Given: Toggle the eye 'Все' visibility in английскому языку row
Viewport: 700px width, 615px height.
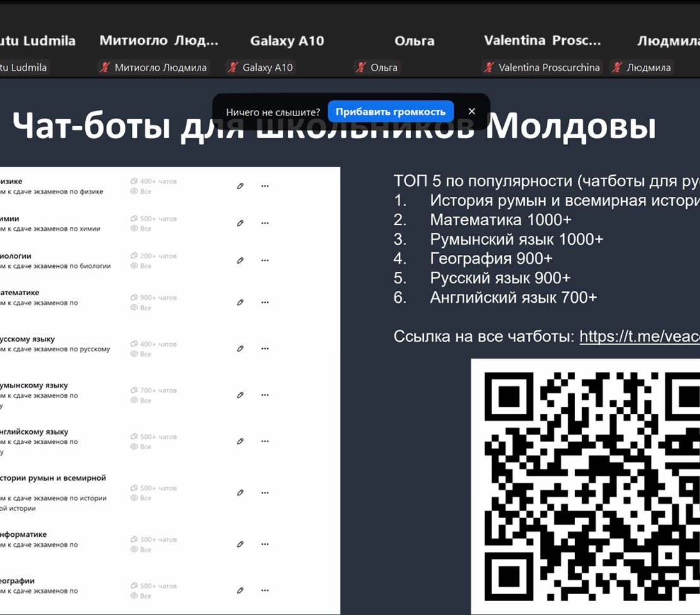Looking at the screenshot, I should (x=141, y=447).
